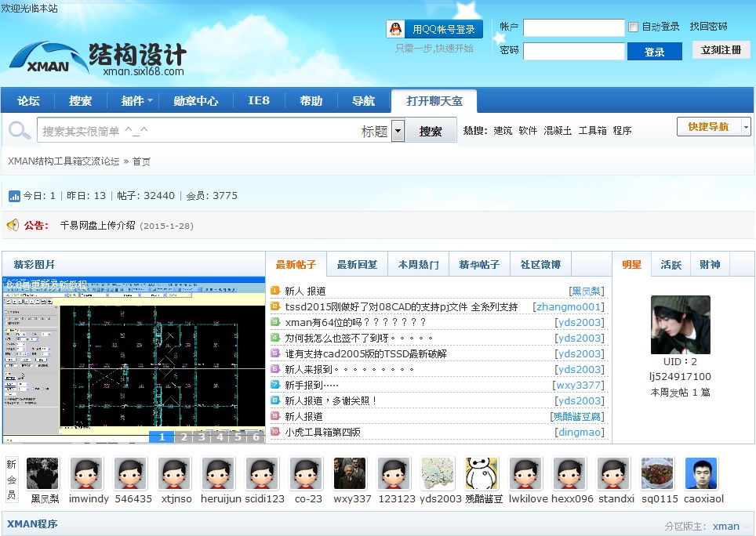Select the 打开聊天室 tab

[434, 101]
